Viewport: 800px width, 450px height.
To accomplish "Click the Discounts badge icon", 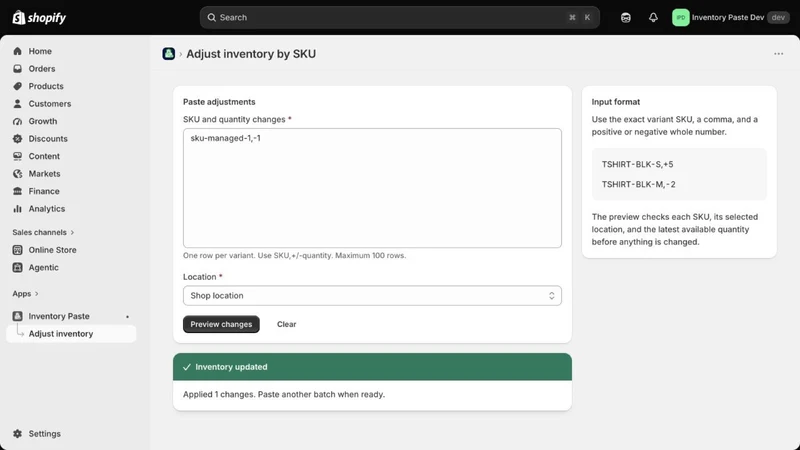I will coord(17,139).
